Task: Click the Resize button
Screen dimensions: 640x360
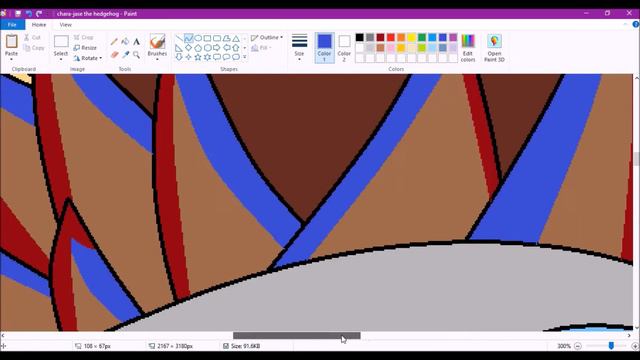Action: 85,48
